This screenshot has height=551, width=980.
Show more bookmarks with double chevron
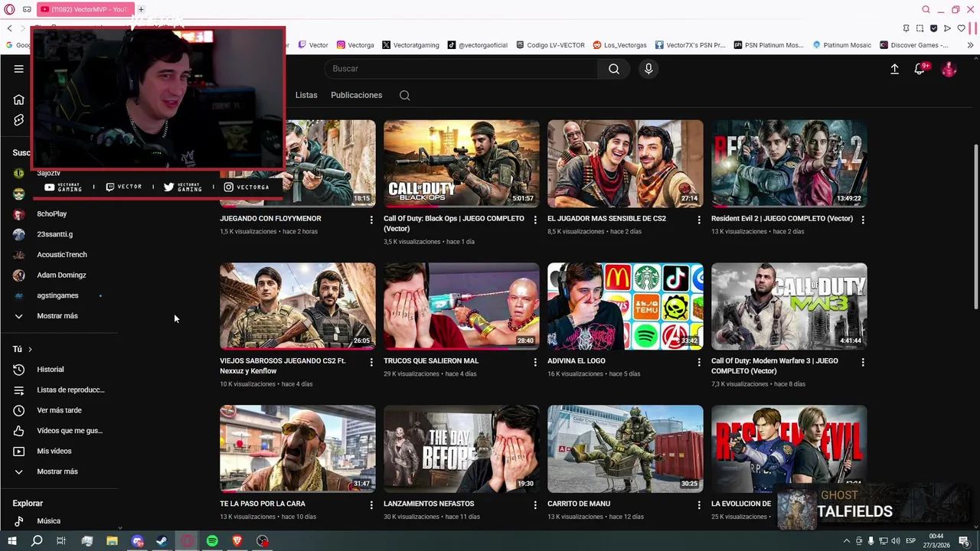coord(970,45)
